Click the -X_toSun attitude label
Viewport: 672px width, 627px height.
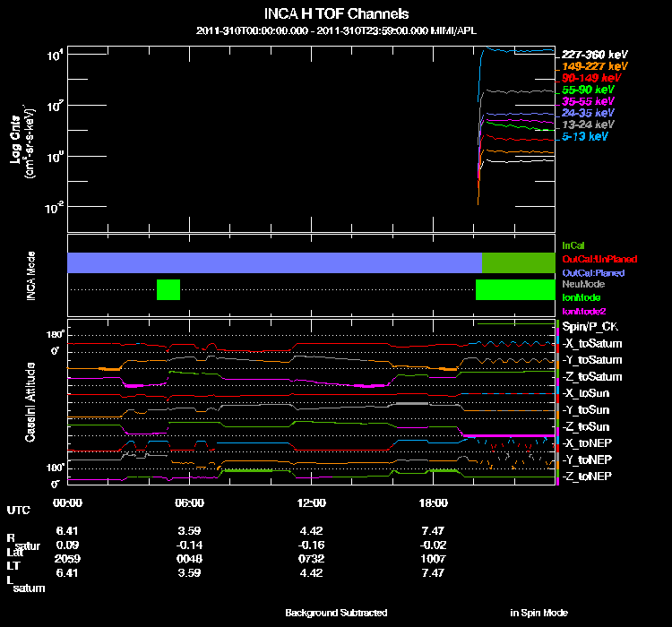[585, 393]
